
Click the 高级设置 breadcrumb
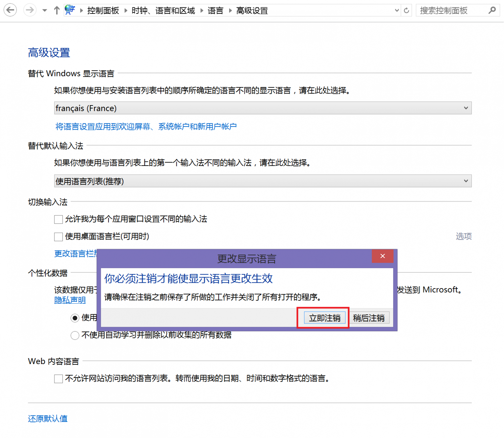(252, 11)
